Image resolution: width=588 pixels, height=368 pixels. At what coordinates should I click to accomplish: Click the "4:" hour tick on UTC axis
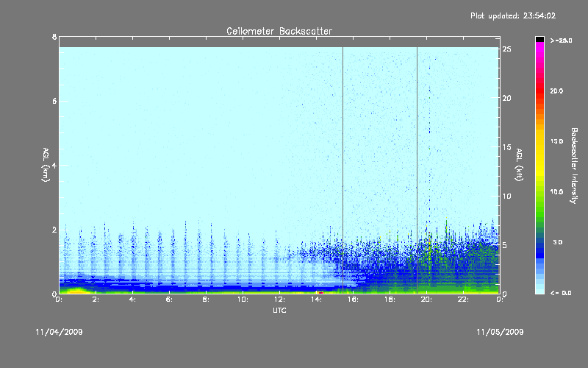tap(132, 300)
